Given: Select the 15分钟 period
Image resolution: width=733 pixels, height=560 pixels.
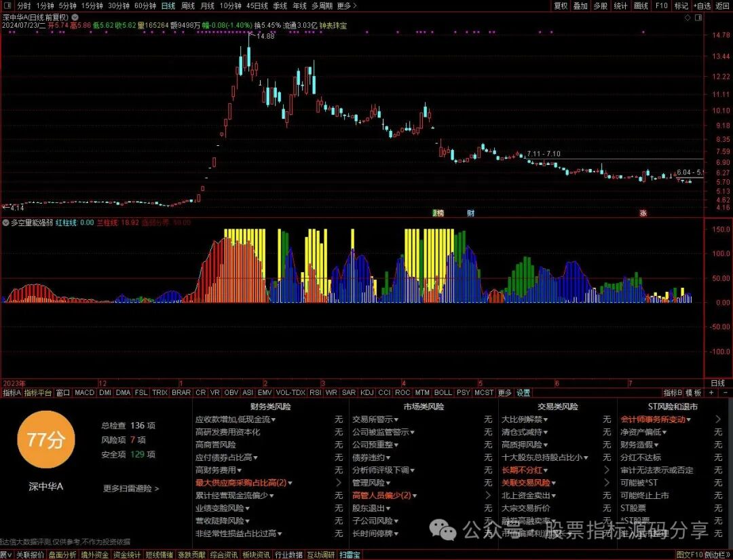Looking at the screenshot, I should tap(92, 5).
